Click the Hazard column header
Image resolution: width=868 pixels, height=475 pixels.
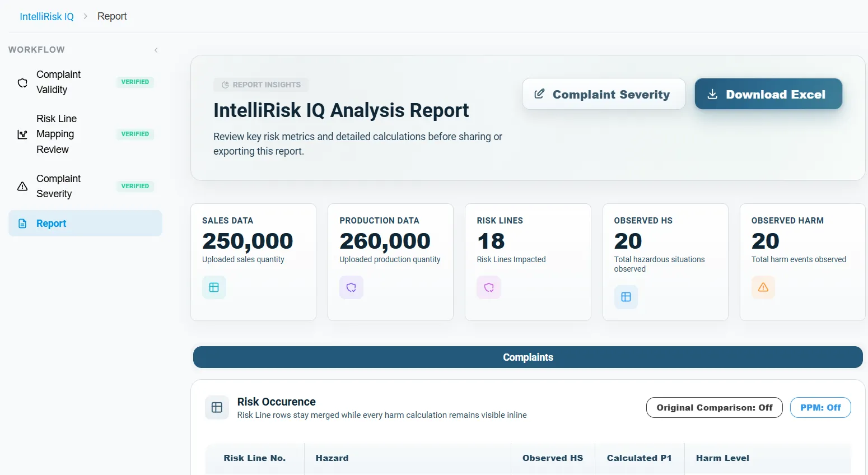408,458
